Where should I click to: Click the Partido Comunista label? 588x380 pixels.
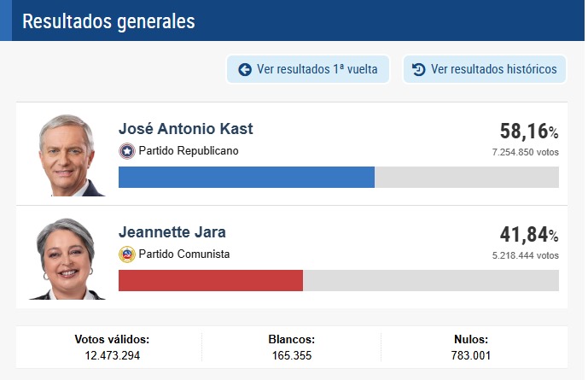[x=183, y=254]
